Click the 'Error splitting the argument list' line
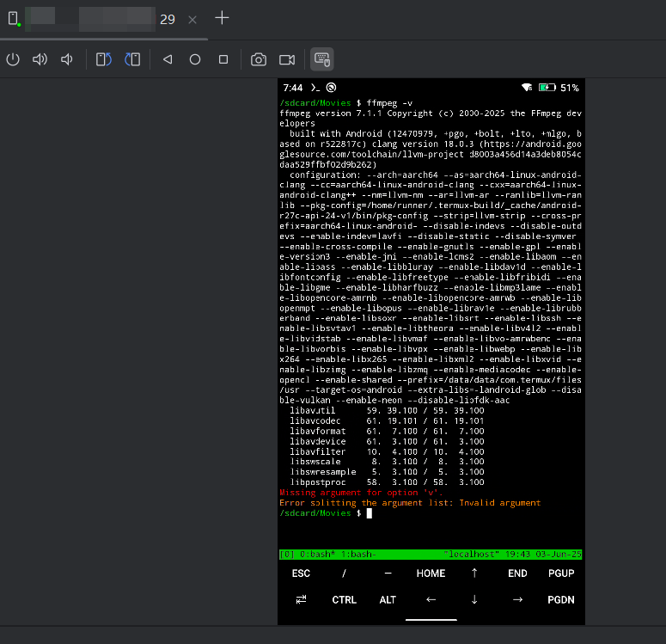 click(x=410, y=503)
